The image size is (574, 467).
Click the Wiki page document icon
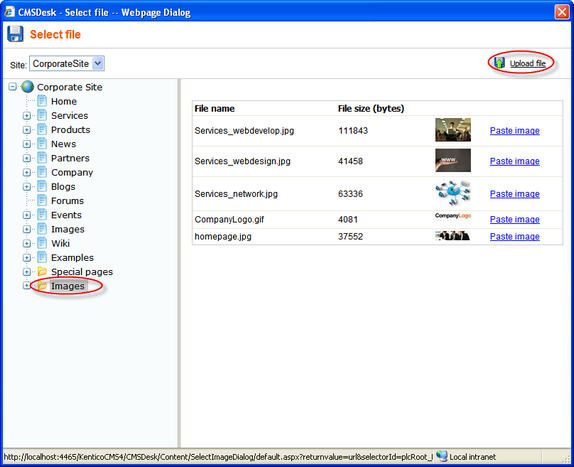[x=42, y=243]
